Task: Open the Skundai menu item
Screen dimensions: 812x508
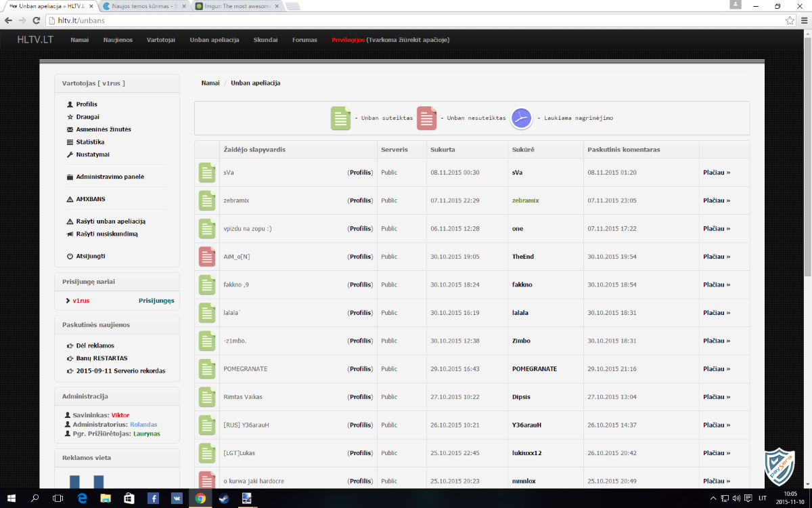Action: click(265, 40)
